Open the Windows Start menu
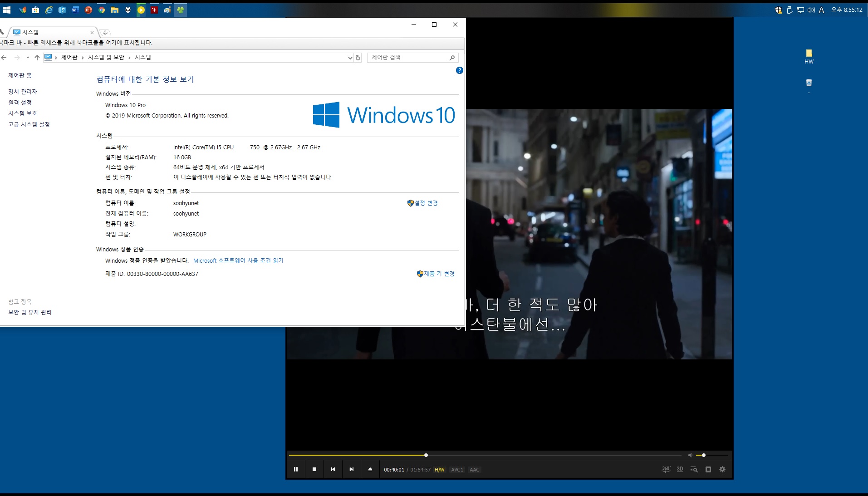 point(7,10)
